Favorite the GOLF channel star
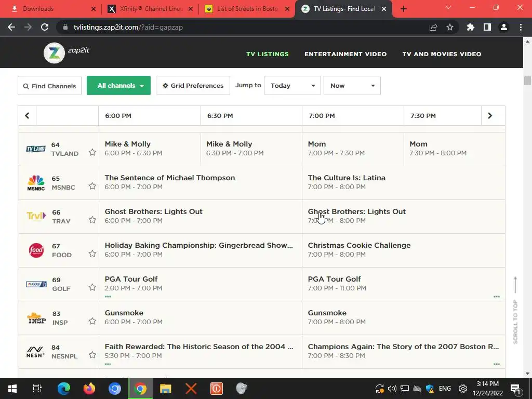 [92, 287]
